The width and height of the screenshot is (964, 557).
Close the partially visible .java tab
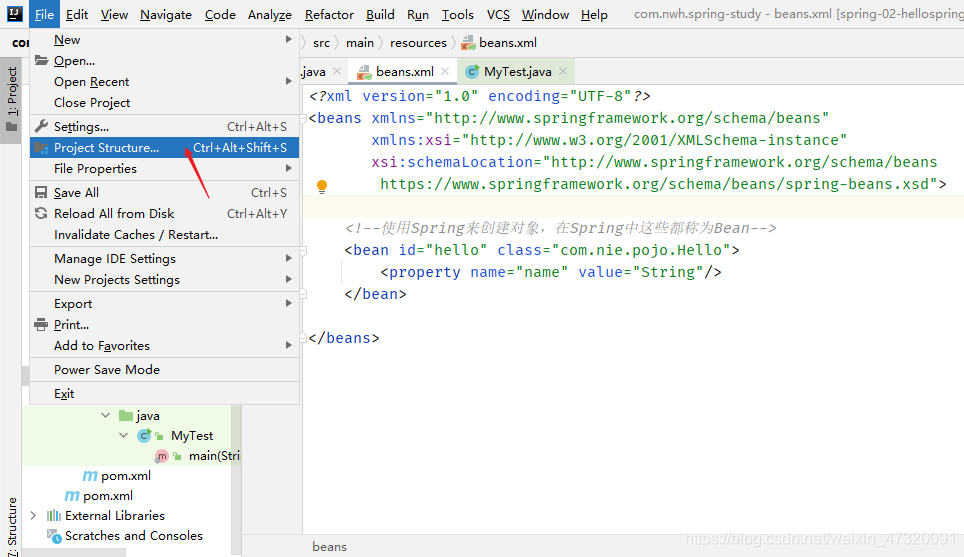pyautogui.click(x=337, y=71)
